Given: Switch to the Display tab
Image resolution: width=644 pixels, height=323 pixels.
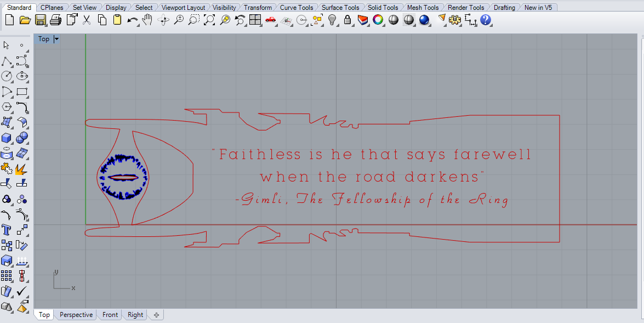Looking at the screenshot, I should (116, 7).
